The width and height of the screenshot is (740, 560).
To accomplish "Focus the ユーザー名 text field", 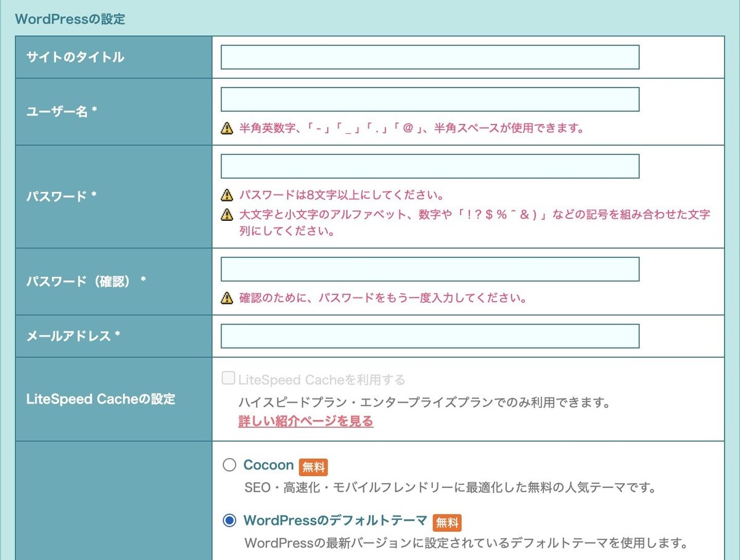I will click(x=430, y=99).
